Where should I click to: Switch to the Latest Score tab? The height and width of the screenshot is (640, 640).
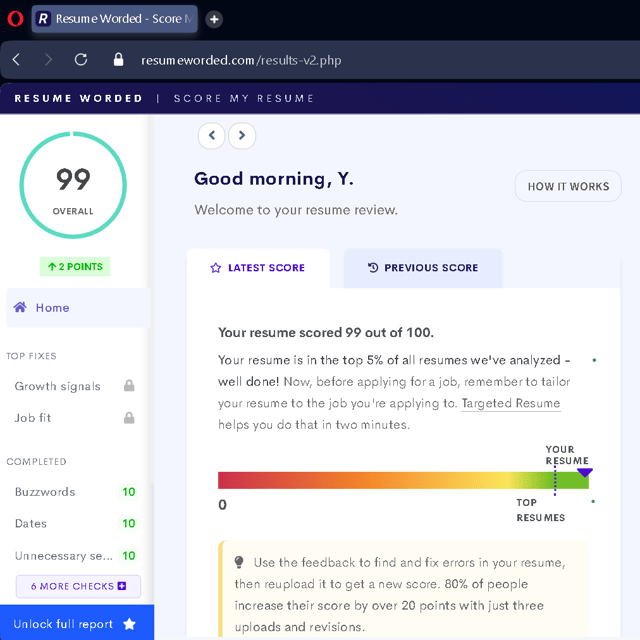[x=258, y=268]
